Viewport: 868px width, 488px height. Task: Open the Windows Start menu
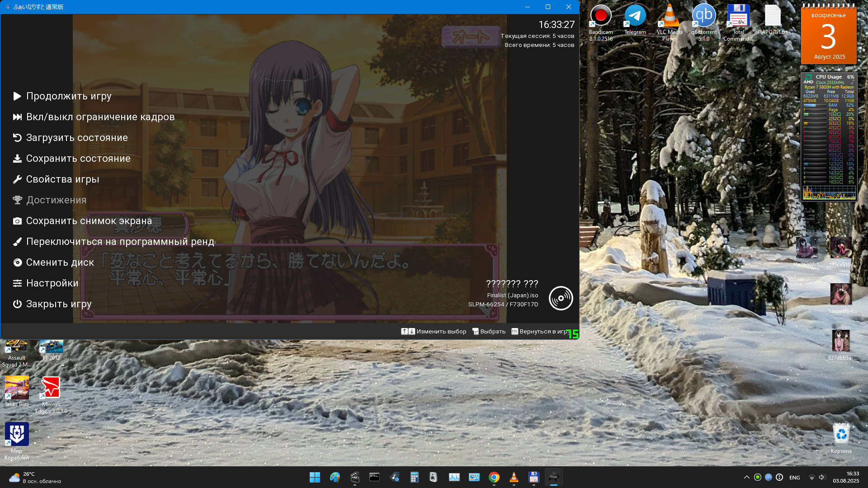pyautogui.click(x=315, y=477)
